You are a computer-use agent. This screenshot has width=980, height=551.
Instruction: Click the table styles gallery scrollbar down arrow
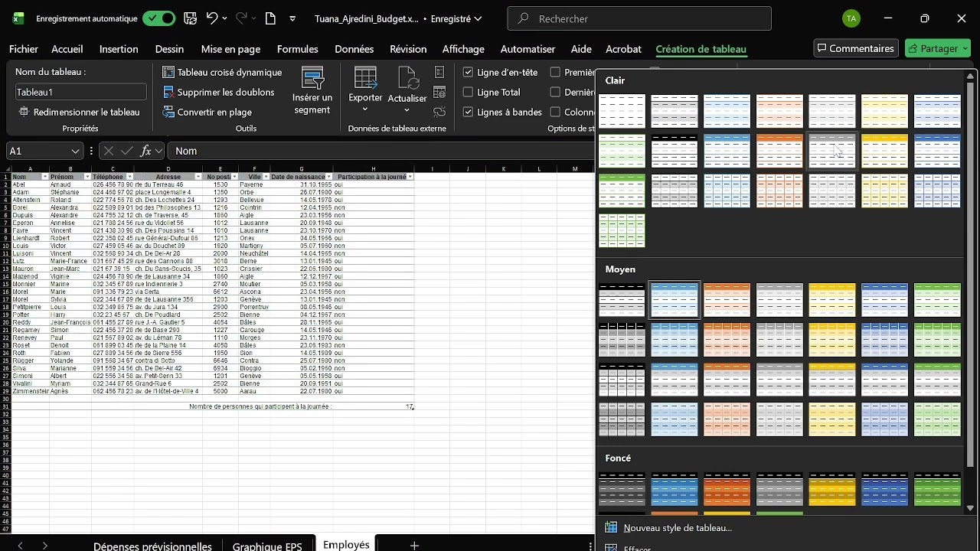(971, 507)
